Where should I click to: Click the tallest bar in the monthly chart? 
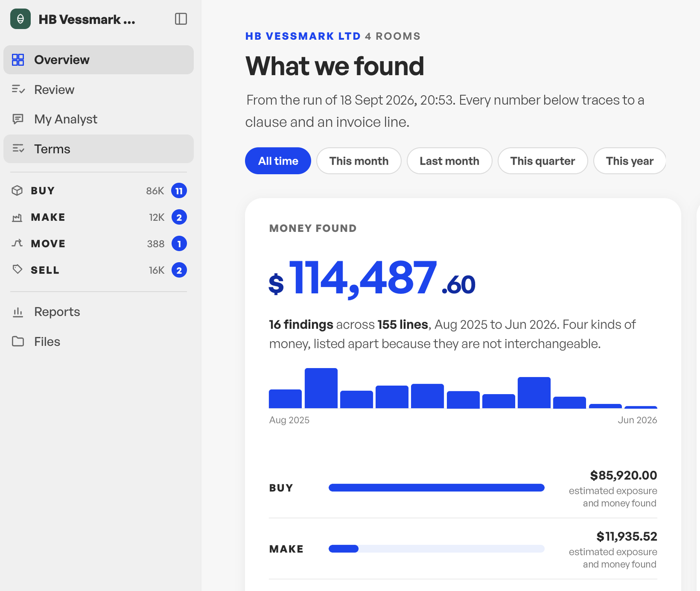tap(321, 388)
